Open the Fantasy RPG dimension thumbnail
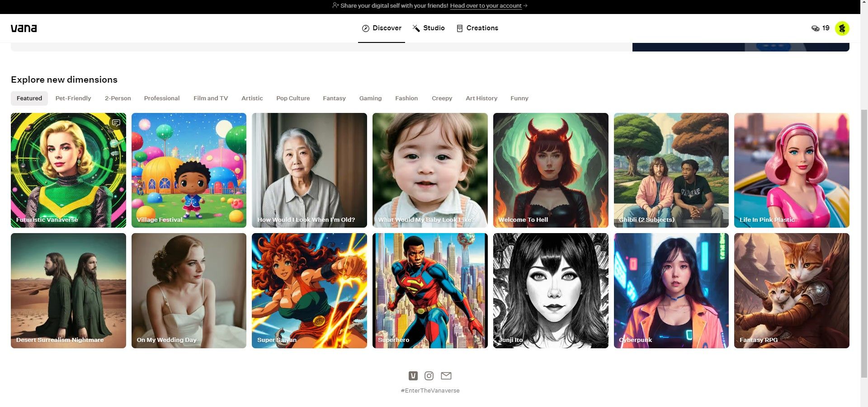 click(791, 290)
